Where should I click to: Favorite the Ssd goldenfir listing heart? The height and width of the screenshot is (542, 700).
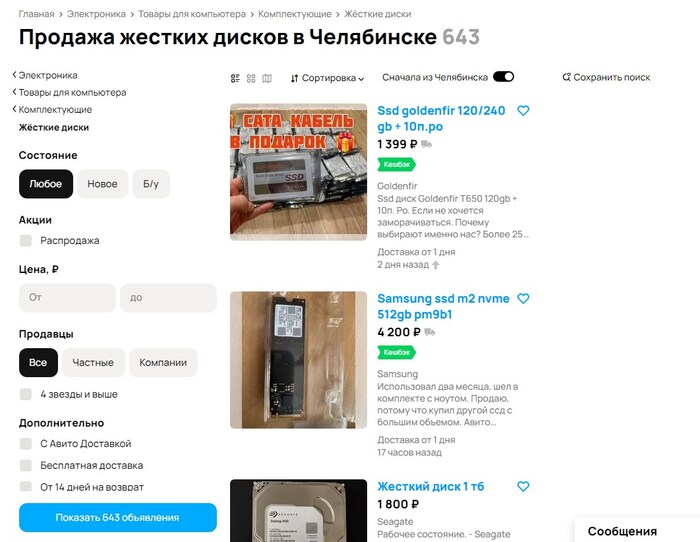pos(523,111)
